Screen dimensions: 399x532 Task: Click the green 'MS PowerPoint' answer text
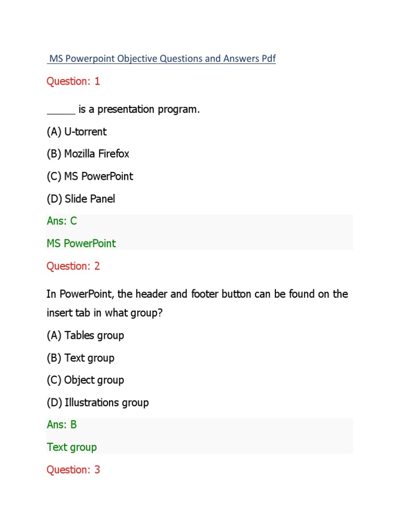(x=81, y=243)
